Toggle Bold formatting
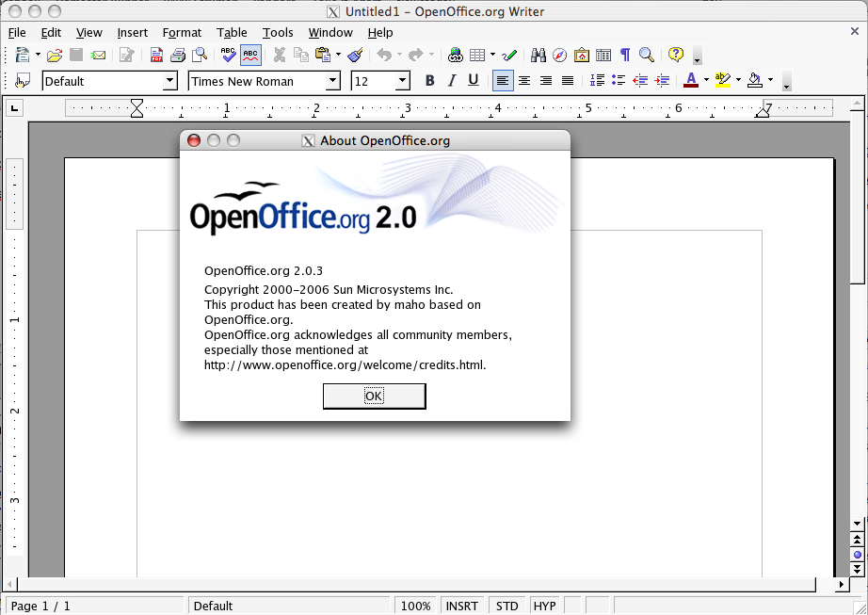The height and width of the screenshot is (615, 868). 429,81
